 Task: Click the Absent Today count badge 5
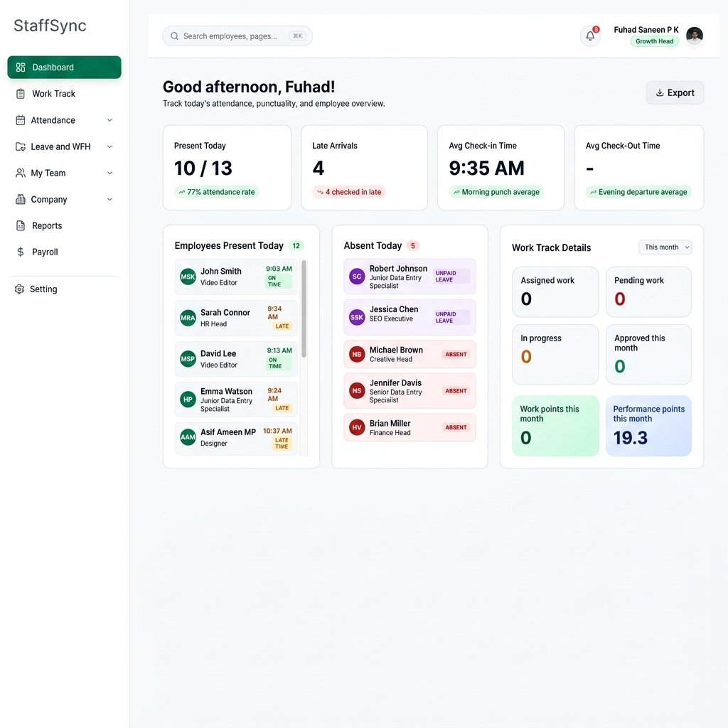click(x=413, y=245)
